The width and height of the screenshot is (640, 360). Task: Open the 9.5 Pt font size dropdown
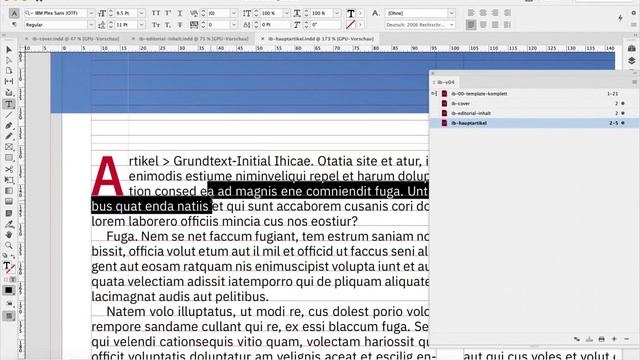tap(141, 13)
